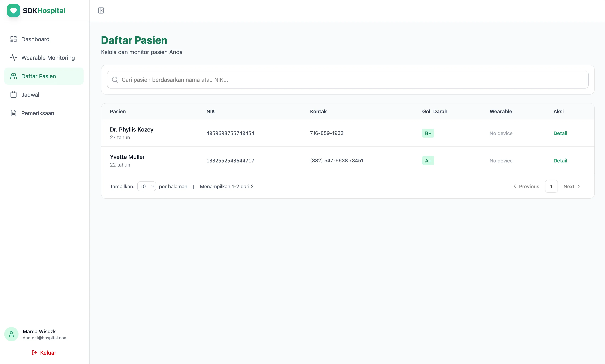Click the magnifier icon in search bar
This screenshot has height=364, width=605.
pos(115,80)
